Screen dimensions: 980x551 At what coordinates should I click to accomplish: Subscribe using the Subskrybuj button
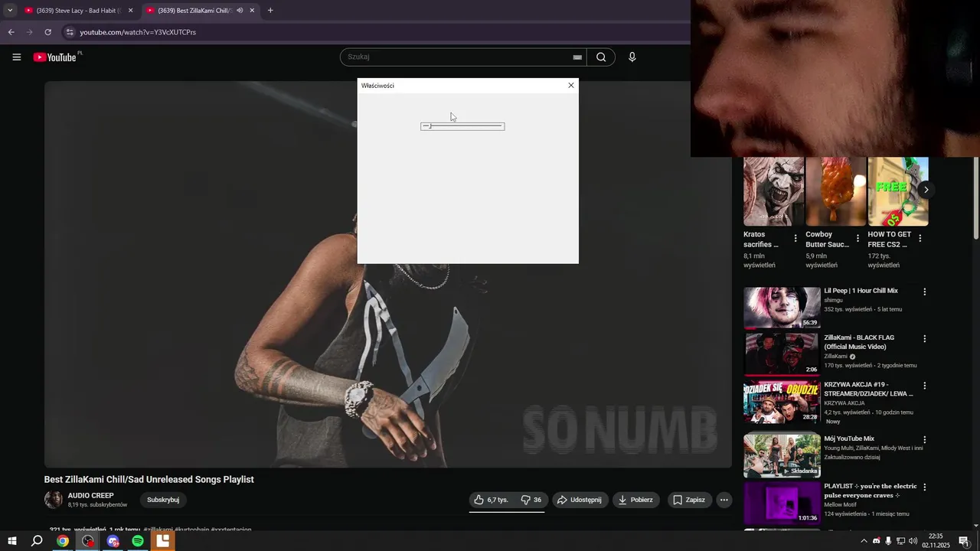tap(163, 500)
